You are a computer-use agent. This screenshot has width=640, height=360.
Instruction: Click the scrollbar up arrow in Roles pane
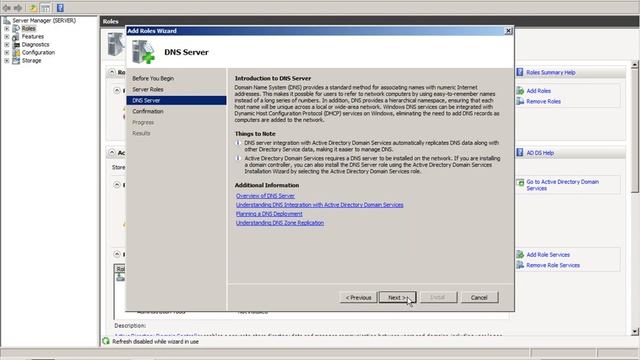click(x=635, y=64)
